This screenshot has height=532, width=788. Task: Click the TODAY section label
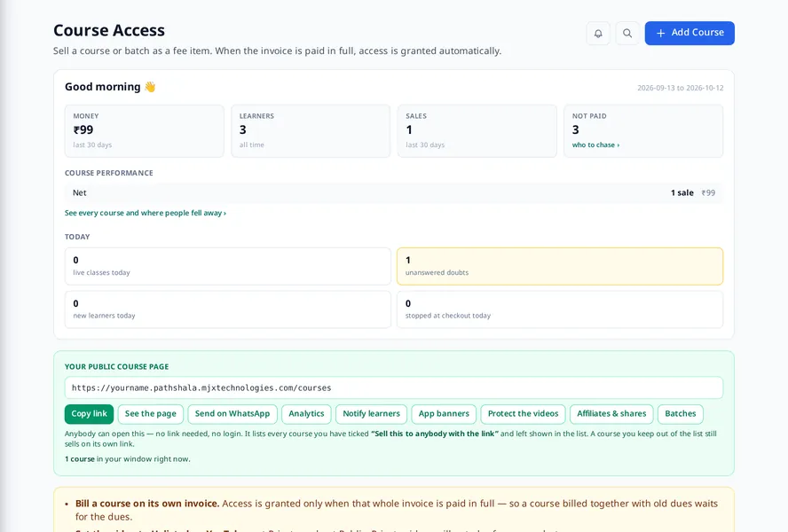[77, 237]
